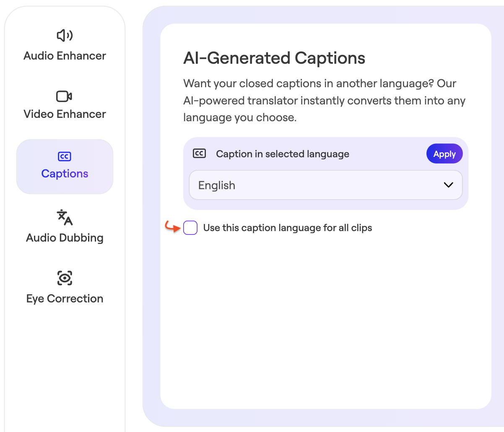This screenshot has width=504, height=432.
Task: Click the Video Enhancer camera icon
Action: pos(64,96)
